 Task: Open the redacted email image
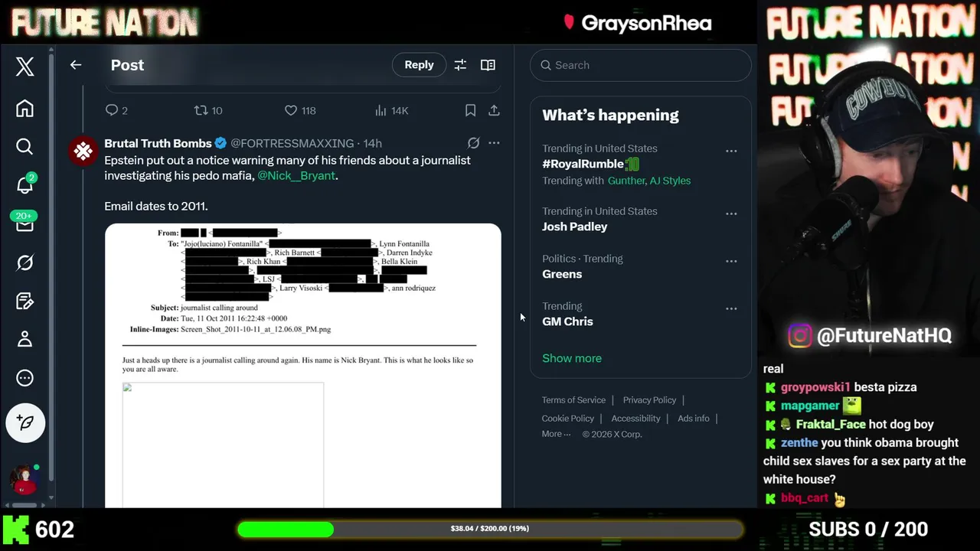coord(303,365)
